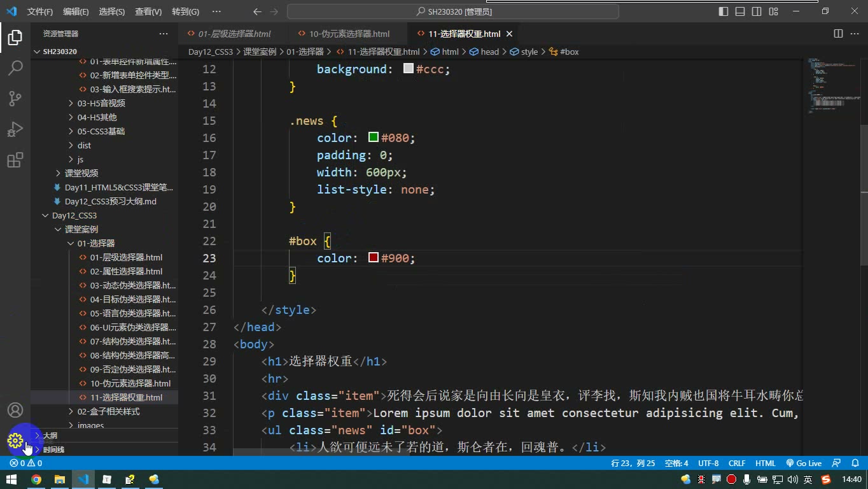Open the Extensions view

click(x=15, y=160)
